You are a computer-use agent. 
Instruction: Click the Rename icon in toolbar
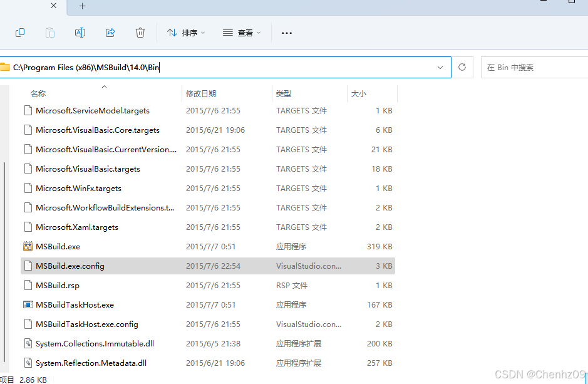click(x=80, y=33)
